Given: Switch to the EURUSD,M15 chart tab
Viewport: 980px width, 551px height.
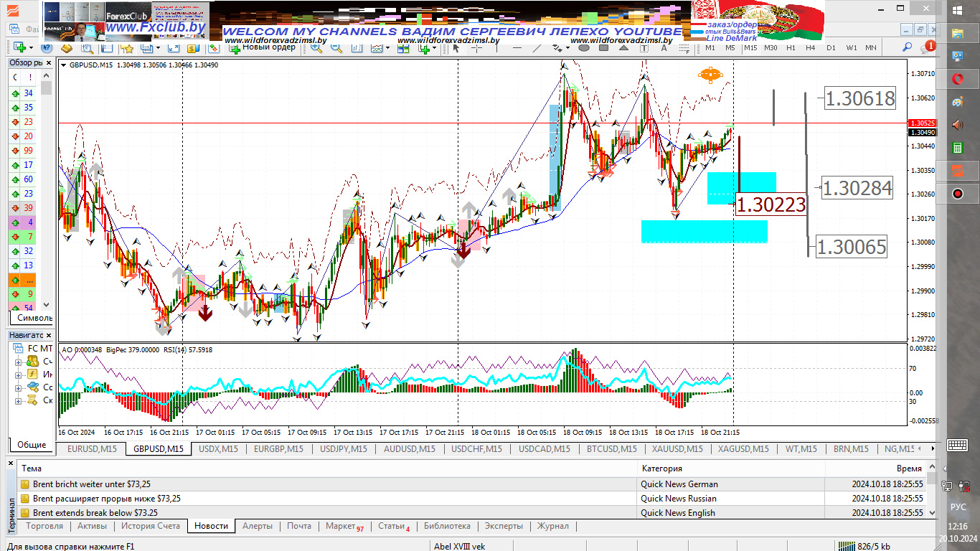Looking at the screenshot, I should coord(92,449).
